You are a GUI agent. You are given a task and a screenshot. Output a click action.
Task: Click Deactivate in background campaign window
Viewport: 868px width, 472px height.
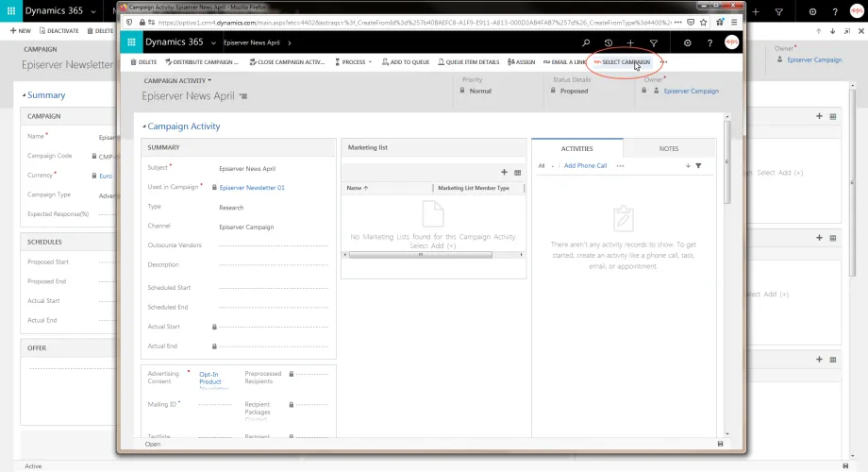point(58,31)
